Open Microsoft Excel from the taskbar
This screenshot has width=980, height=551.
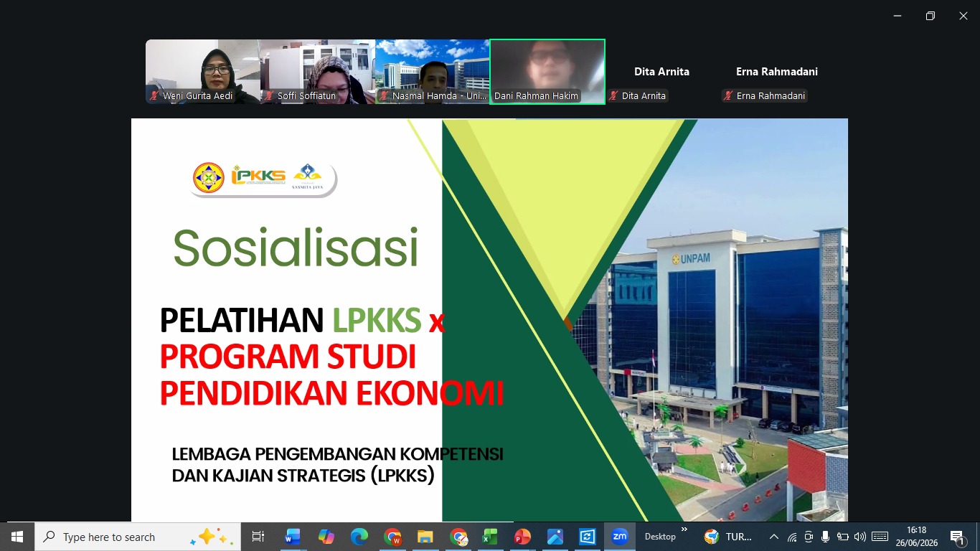(x=490, y=537)
